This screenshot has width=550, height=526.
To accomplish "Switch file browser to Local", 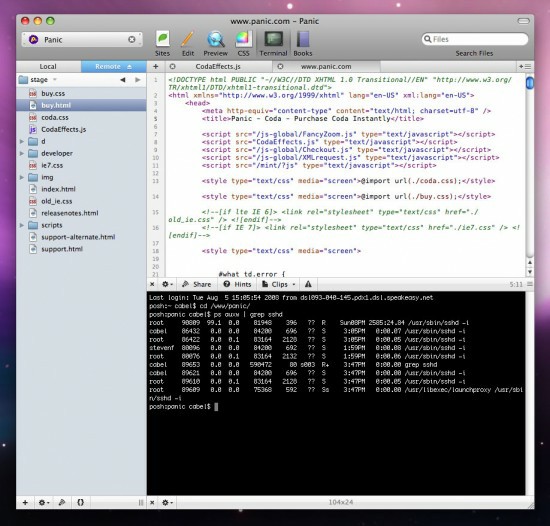I will (48, 66).
